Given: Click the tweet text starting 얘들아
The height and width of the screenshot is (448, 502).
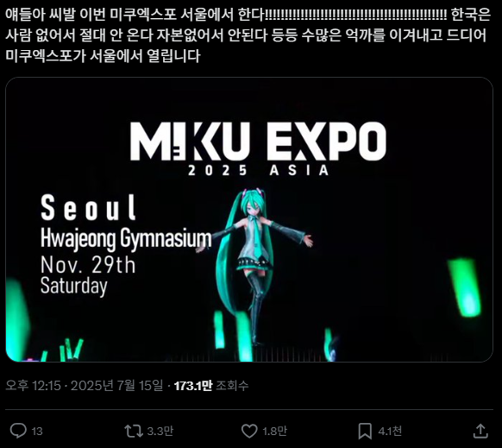Looking at the screenshot, I should 248,35.
